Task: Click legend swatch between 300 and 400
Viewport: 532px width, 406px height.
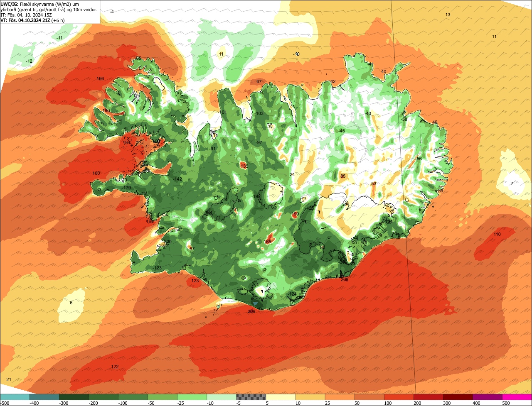Action: pyautogui.click(x=458, y=397)
